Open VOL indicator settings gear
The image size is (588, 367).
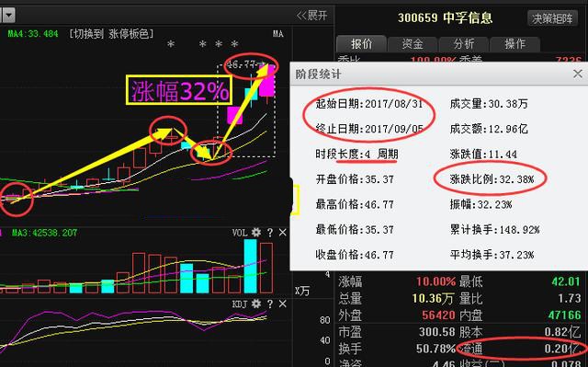(256, 233)
